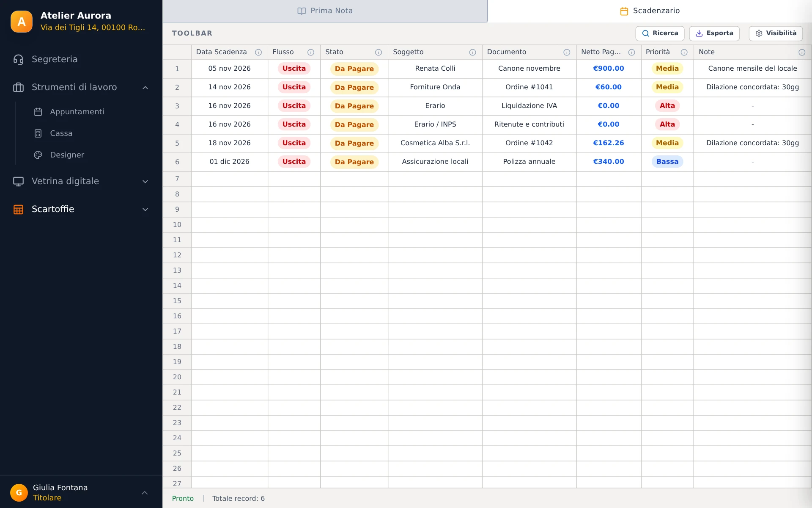Click the Totale record: 6 status text

(239, 499)
